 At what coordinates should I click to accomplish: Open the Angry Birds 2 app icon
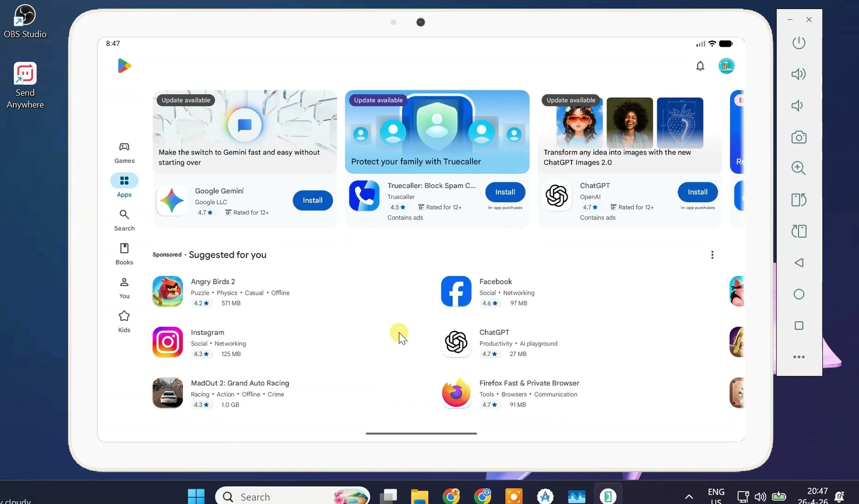(x=168, y=291)
